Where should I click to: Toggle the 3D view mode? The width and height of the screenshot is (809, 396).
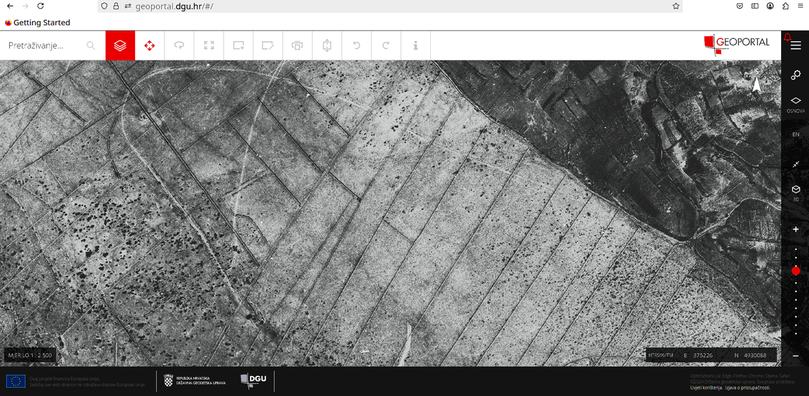796,192
